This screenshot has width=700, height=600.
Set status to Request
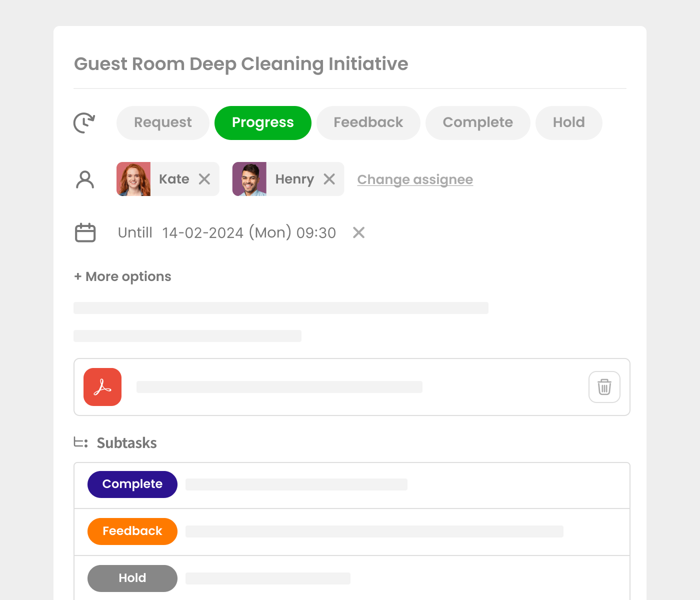click(163, 122)
